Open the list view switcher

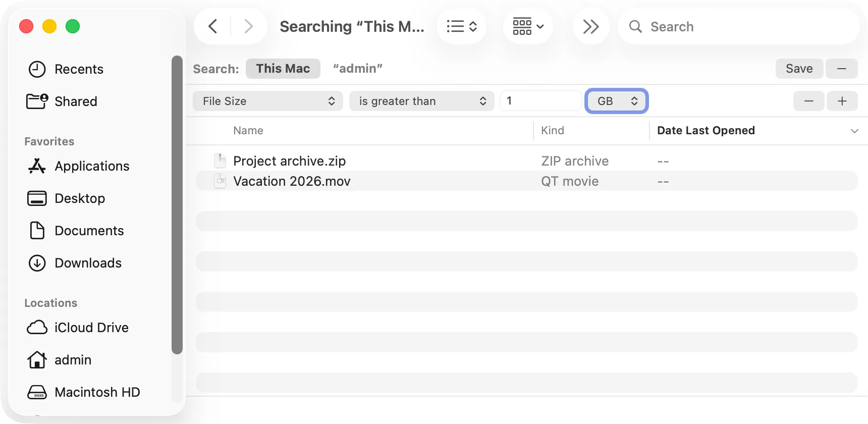tap(462, 26)
